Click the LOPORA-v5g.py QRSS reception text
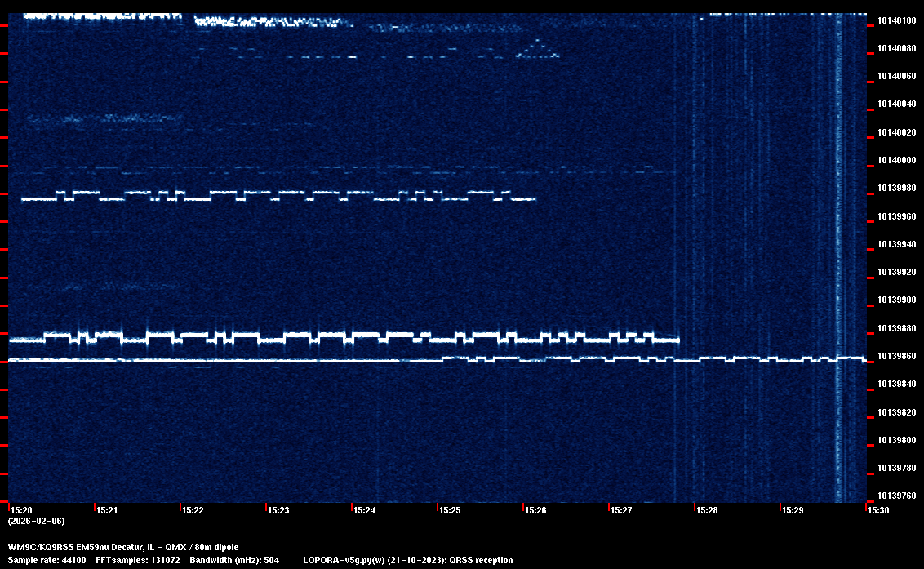The width and height of the screenshot is (924, 569). 407,560
